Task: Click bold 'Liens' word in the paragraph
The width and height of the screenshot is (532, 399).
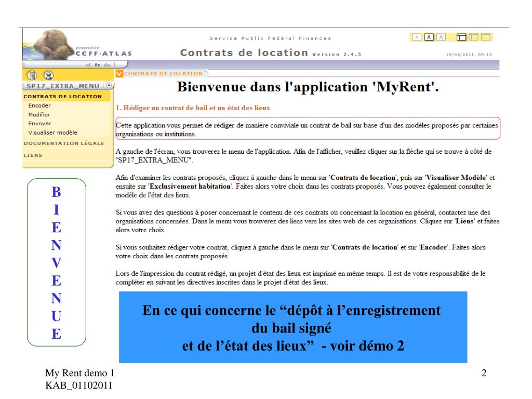Action: 464,221
